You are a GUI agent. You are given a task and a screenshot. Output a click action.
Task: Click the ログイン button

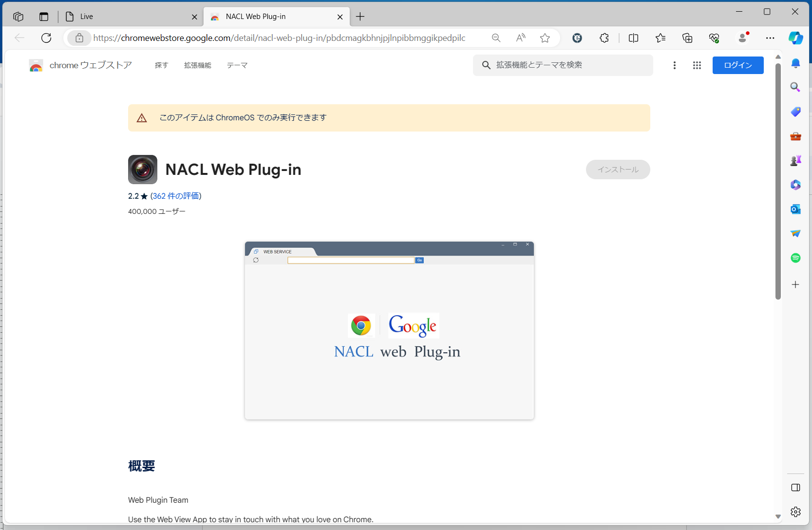click(x=738, y=65)
